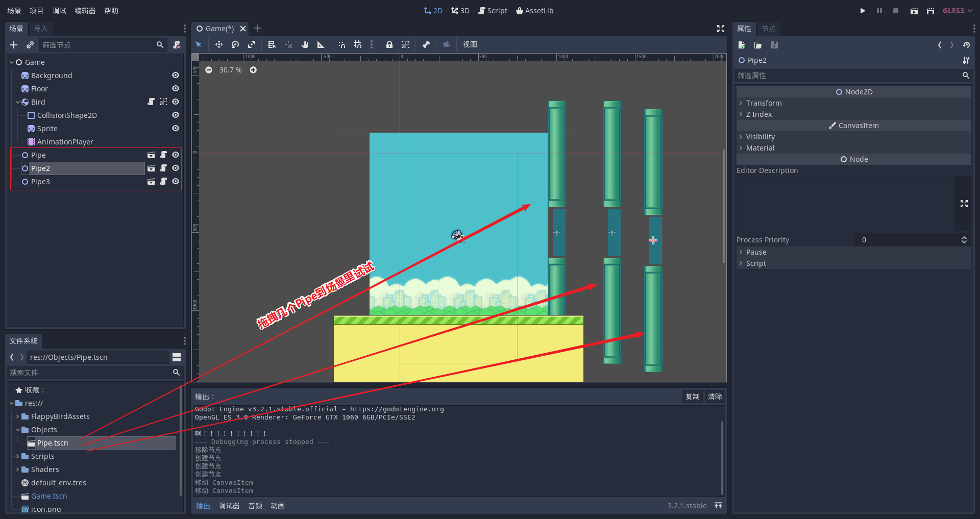Collapse the Game root node
The height and width of the screenshot is (519, 980).
(x=12, y=62)
